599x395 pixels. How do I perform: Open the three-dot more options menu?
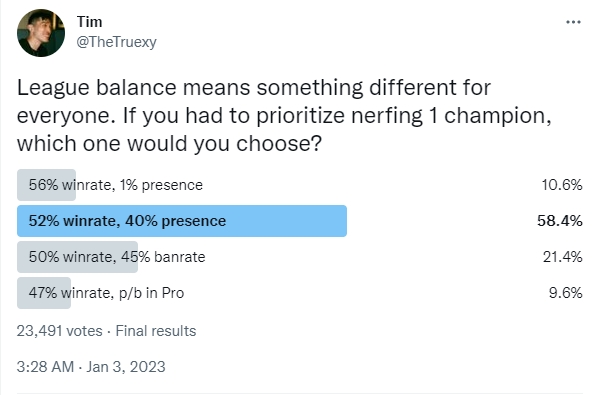click(x=573, y=22)
